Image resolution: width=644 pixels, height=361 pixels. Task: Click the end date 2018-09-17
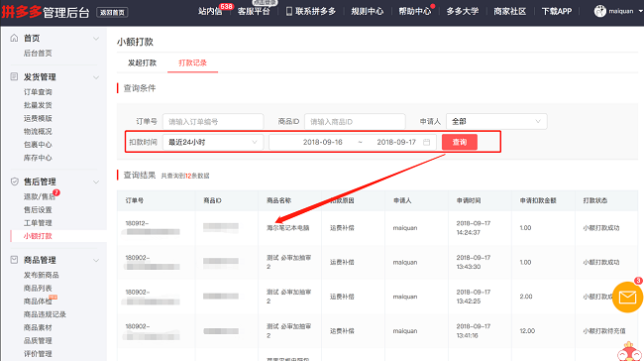click(396, 142)
